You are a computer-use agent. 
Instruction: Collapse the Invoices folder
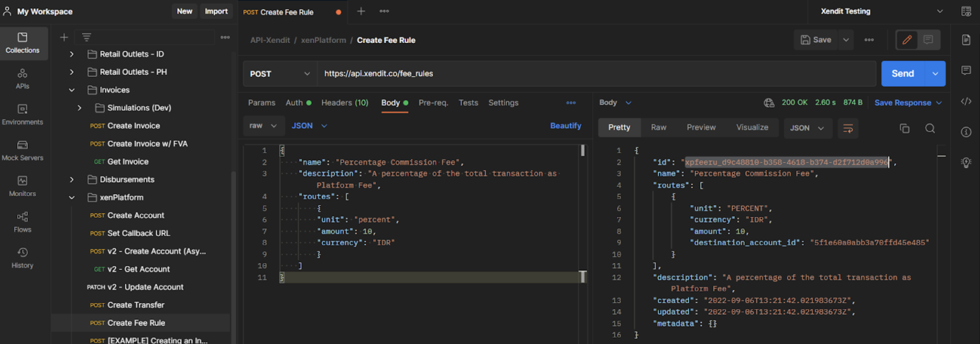click(x=72, y=90)
